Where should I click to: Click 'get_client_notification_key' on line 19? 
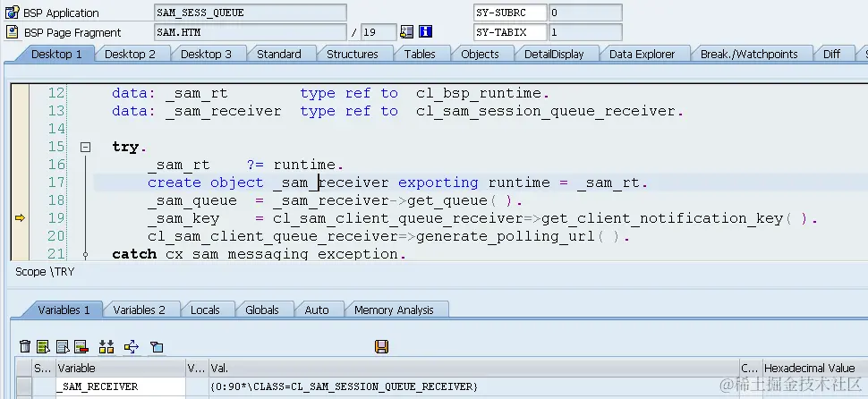[x=662, y=218]
